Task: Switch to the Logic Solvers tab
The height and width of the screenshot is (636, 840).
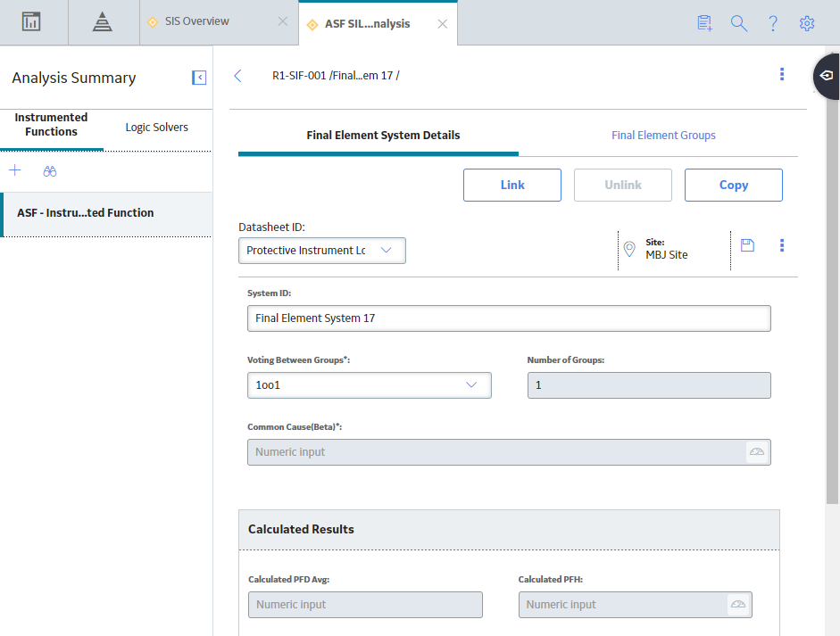Action: coord(156,128)
